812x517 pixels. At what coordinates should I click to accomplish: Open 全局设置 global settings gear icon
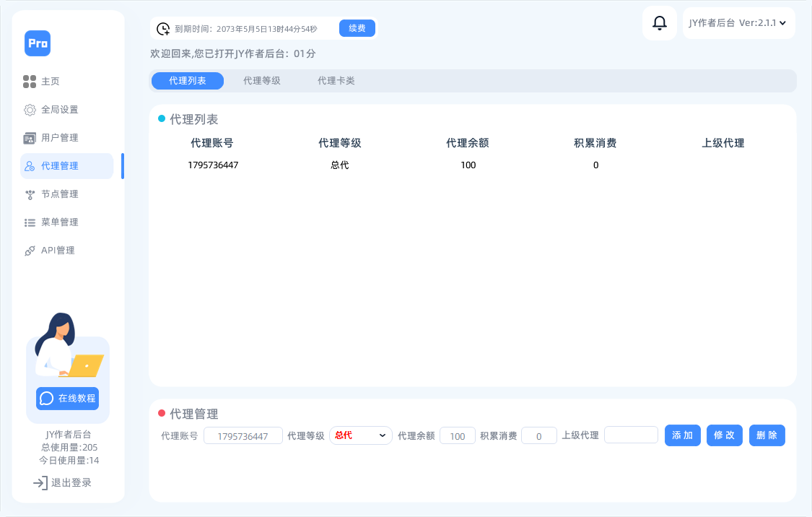[30, 109]
